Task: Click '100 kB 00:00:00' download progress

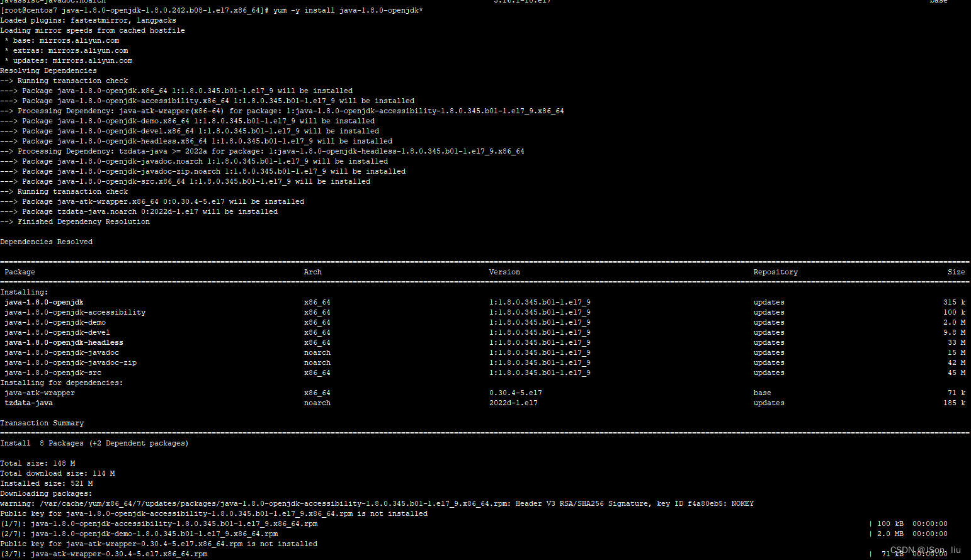Action: pyautogui.click(x=912, y=524)
